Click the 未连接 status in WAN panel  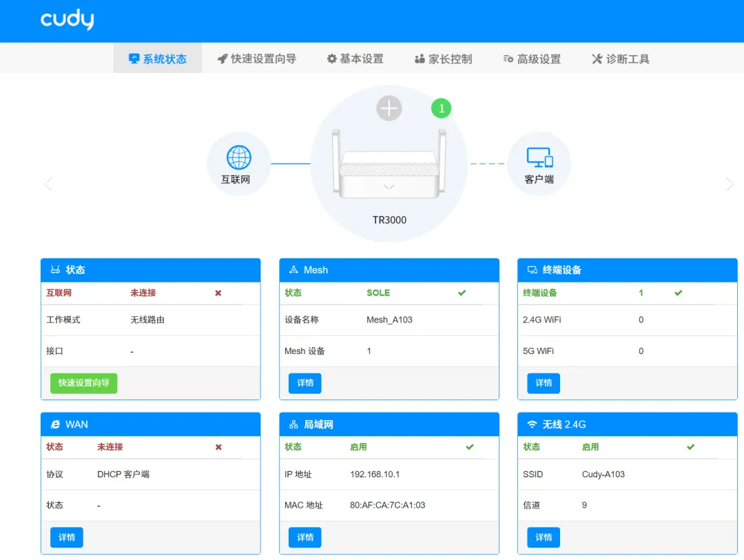pyautogui.click(x=110, y=447)
